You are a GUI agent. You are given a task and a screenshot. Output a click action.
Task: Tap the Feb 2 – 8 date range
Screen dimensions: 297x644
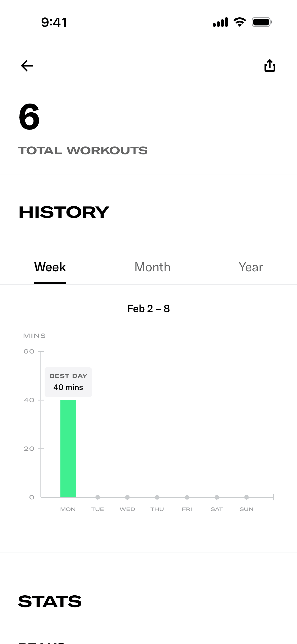[x=148, y=309]
